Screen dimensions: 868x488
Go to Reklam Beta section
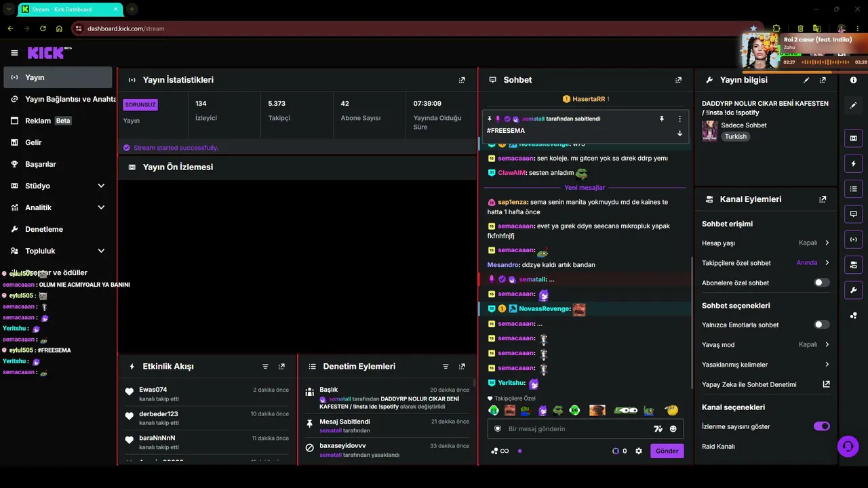point(58,121)
